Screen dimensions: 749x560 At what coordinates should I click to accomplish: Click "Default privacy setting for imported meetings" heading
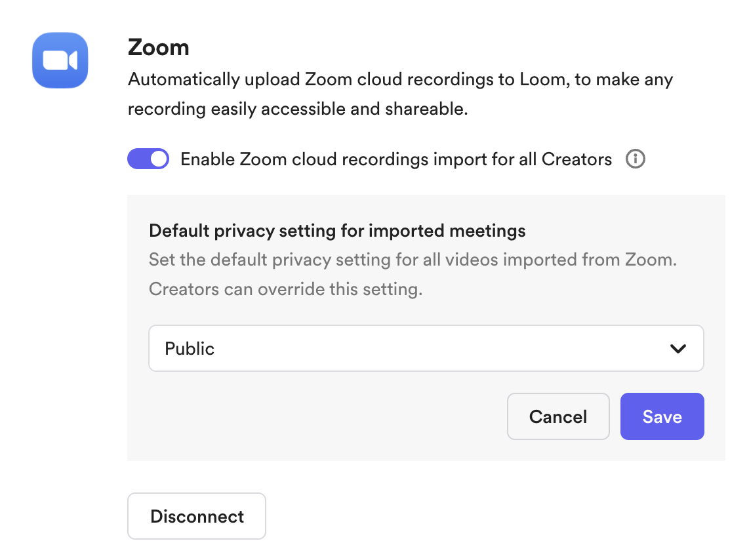337,231
